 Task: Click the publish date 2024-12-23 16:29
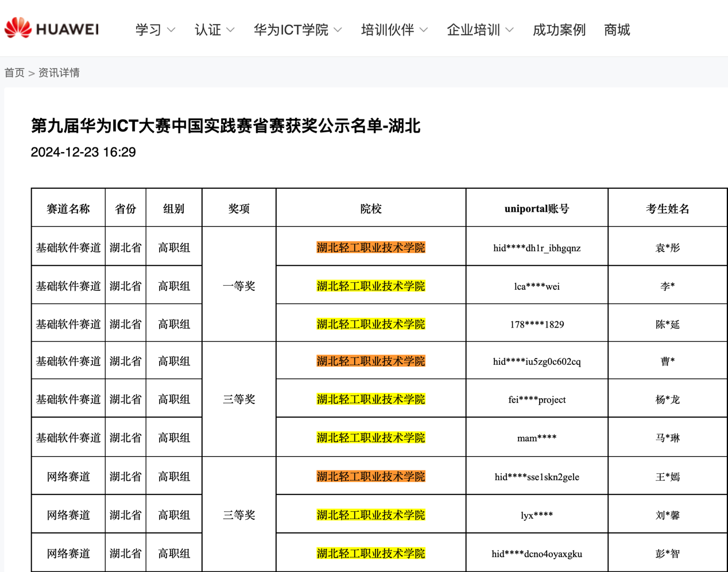83,152
